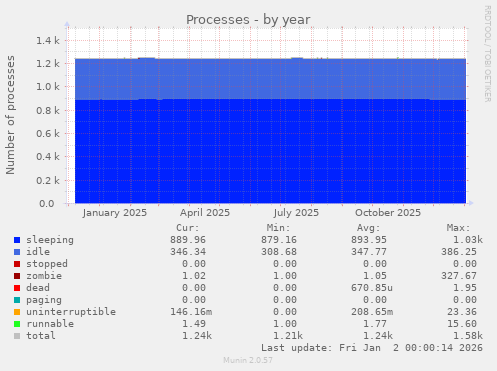497x371 pixels.
Task: Click the 'April 2025' axis label
Action: [x=205, y=213]
